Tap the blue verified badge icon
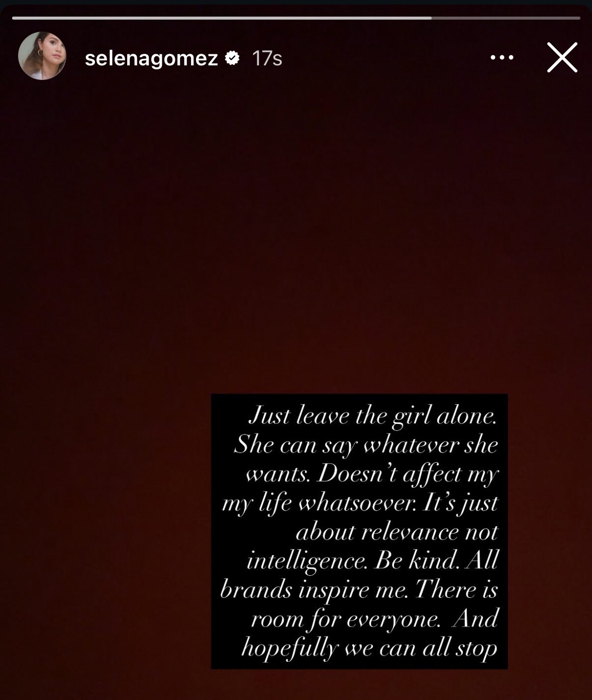The height and width of the screenshot is (700, 592). pyautogui.click(x=232, y=58)
